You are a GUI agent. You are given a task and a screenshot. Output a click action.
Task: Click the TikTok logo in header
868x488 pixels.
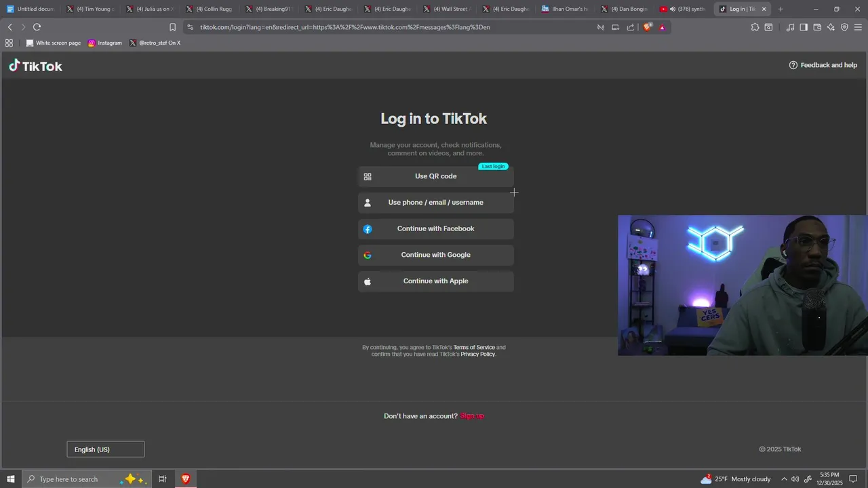tap(35, 66)
